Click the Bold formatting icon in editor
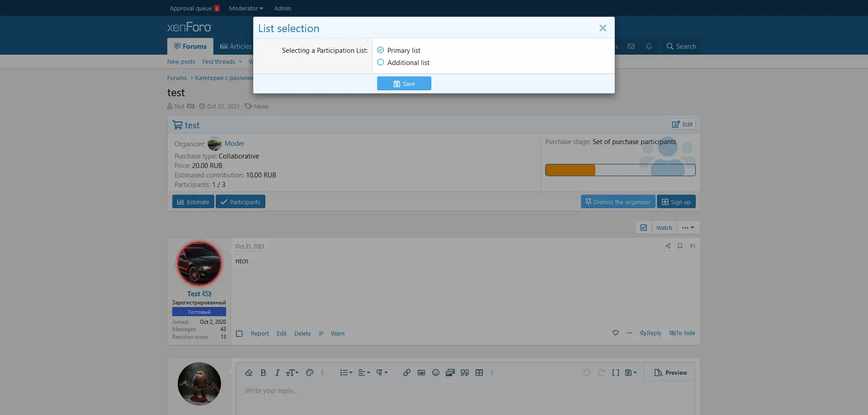 coord(263,373)
